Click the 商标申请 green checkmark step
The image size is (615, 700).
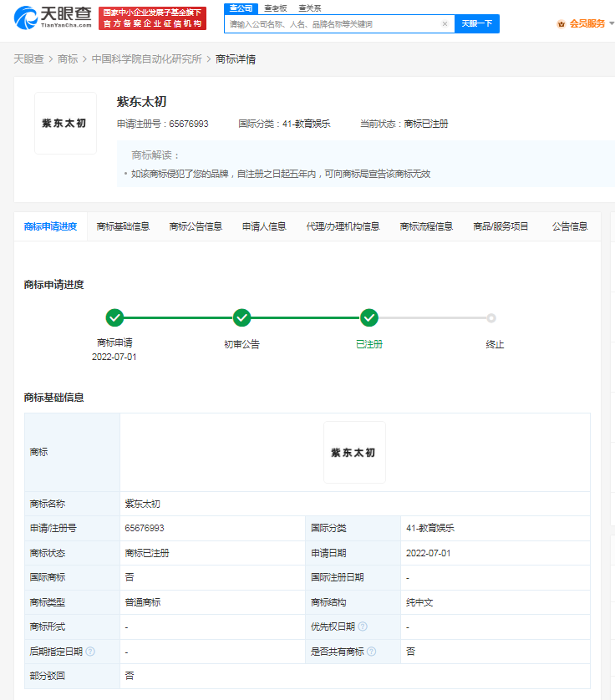pyautogui.click(x=114, y=317)
